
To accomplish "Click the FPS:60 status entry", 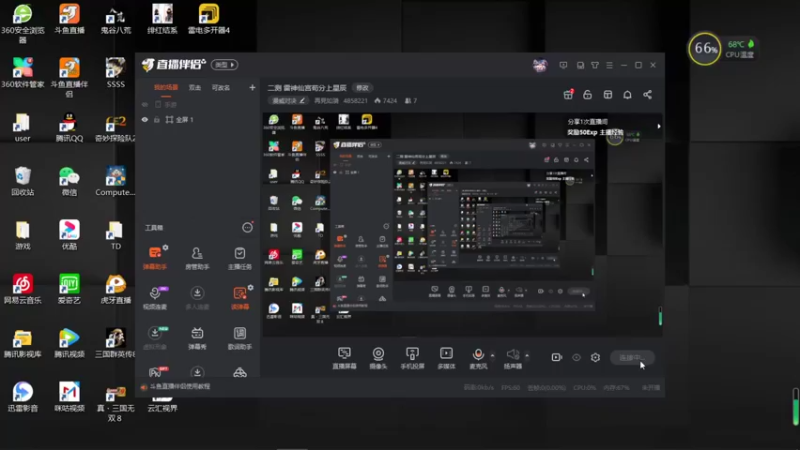I will click(x=510, y=388).
